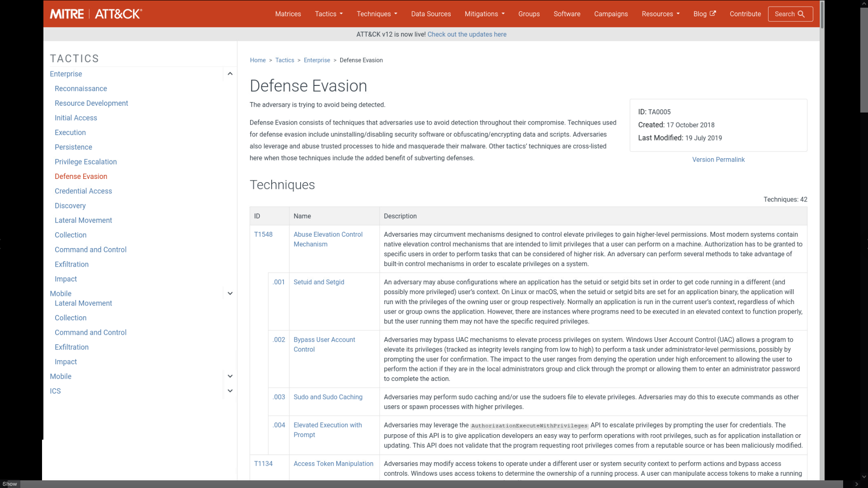Click Check out the updates here link
The width and height of the screenshot is (868, 488).
point(467,34)
